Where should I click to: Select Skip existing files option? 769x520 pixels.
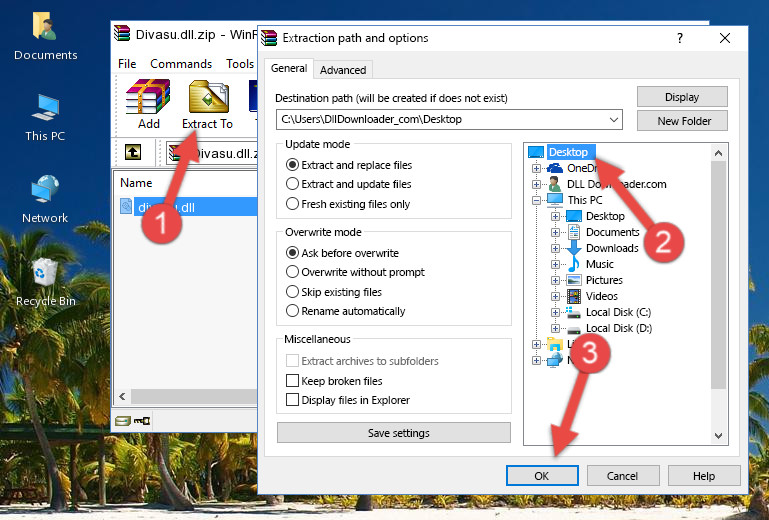point(292,291)
